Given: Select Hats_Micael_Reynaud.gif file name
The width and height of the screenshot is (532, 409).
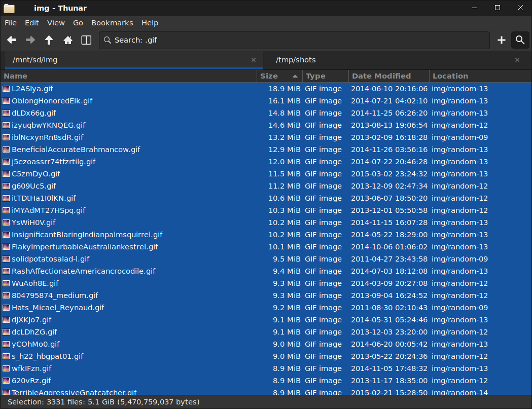Looking at the screenshot, I should (58, 308).
